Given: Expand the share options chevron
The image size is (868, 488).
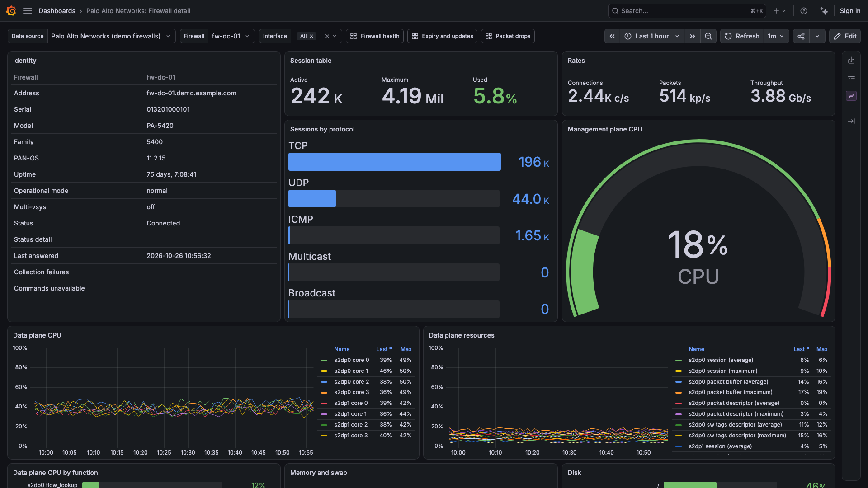Looking at the screenshot, I should tap(817, 36).
